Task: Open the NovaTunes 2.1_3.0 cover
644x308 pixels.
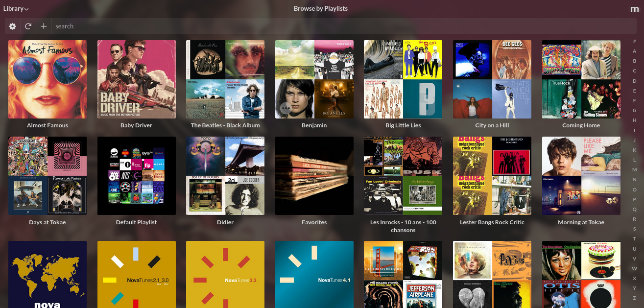Action: coord(137,274)
